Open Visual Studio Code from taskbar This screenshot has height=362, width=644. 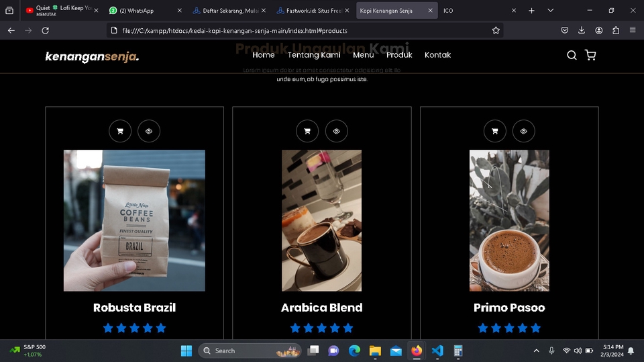(437, 351)
